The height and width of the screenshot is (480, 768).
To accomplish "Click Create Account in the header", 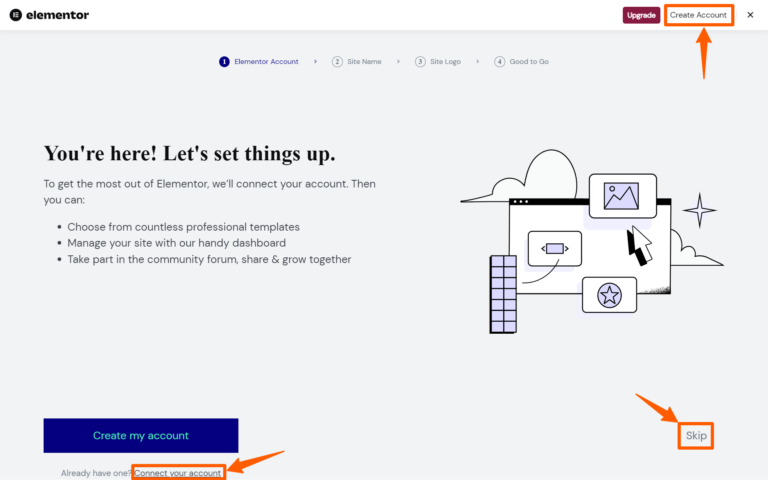I will coord(698,15).
